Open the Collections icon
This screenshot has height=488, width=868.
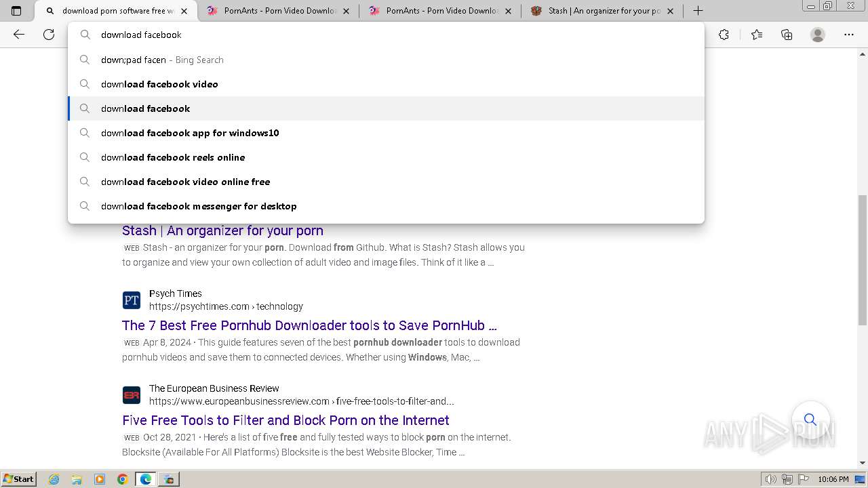click(787, 35)
